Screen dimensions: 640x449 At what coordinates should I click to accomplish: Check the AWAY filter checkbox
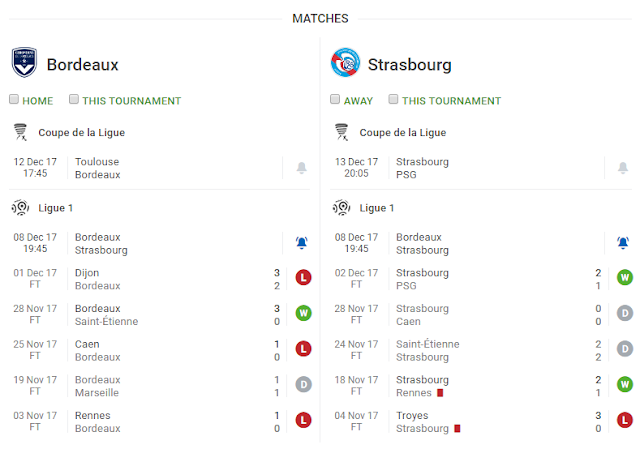pos(336,100)
